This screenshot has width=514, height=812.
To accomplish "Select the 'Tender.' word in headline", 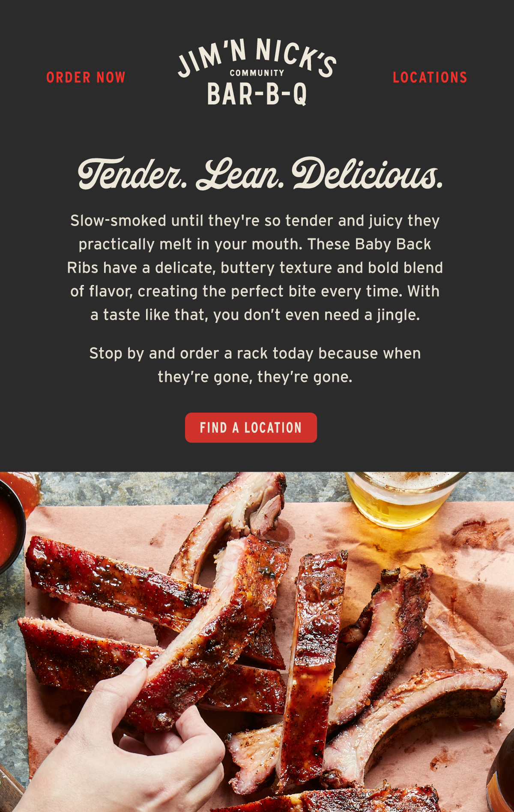I will point(132,174).
